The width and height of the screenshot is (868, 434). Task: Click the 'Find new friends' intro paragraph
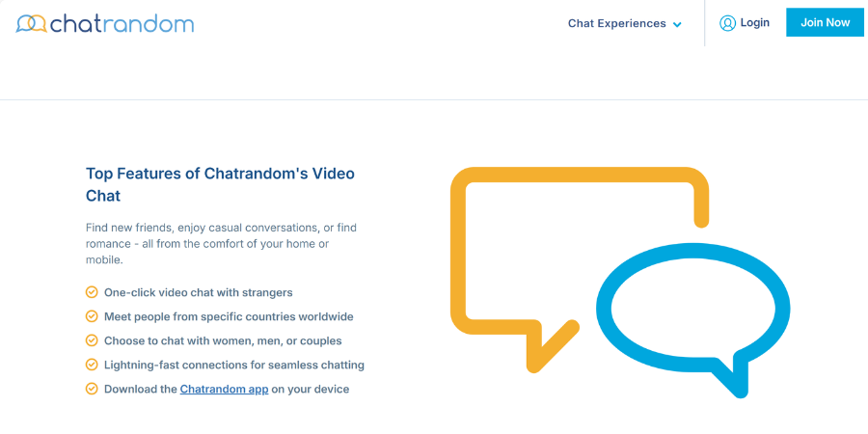(x=221, y=243)
